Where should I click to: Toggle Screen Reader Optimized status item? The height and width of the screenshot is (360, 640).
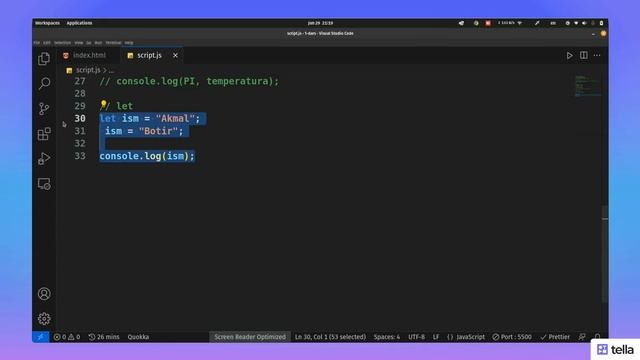250,337
